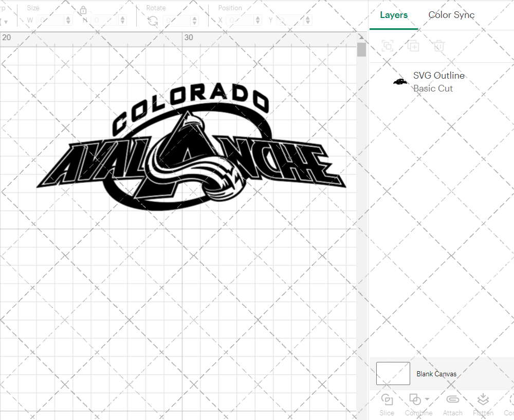Click the Height input field
The height and width of the screenshot is (420, 514).
click(x=105, y=21)
